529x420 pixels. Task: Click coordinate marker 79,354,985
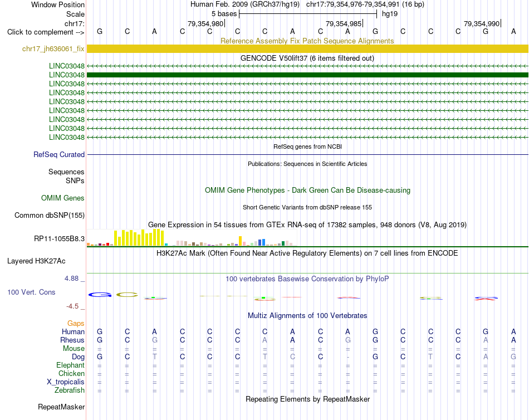pos(344,23)
